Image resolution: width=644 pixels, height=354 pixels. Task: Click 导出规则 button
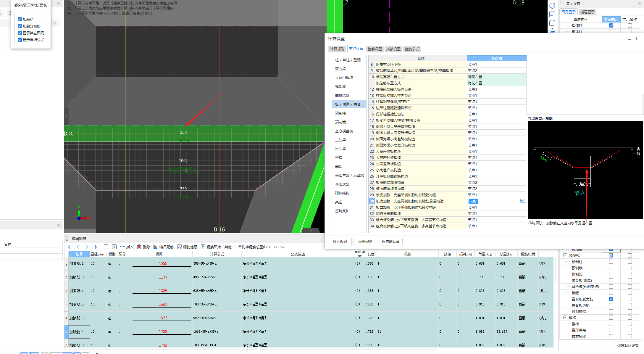point(365,242)
